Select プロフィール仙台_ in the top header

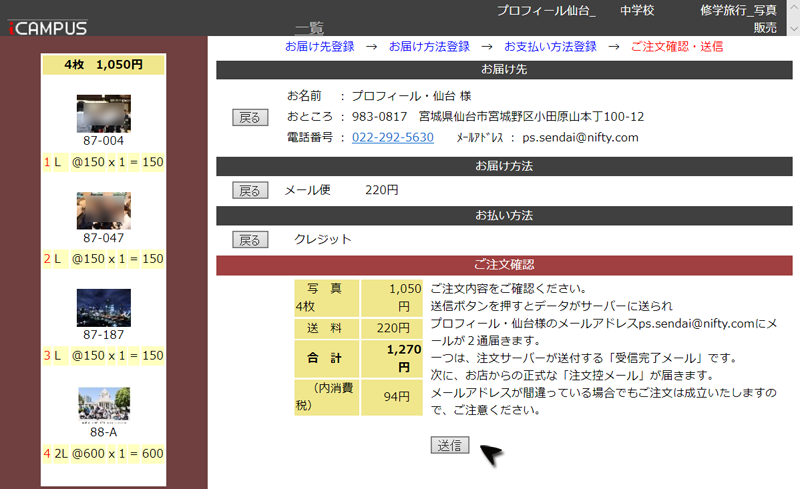click(x=546, y=10)
